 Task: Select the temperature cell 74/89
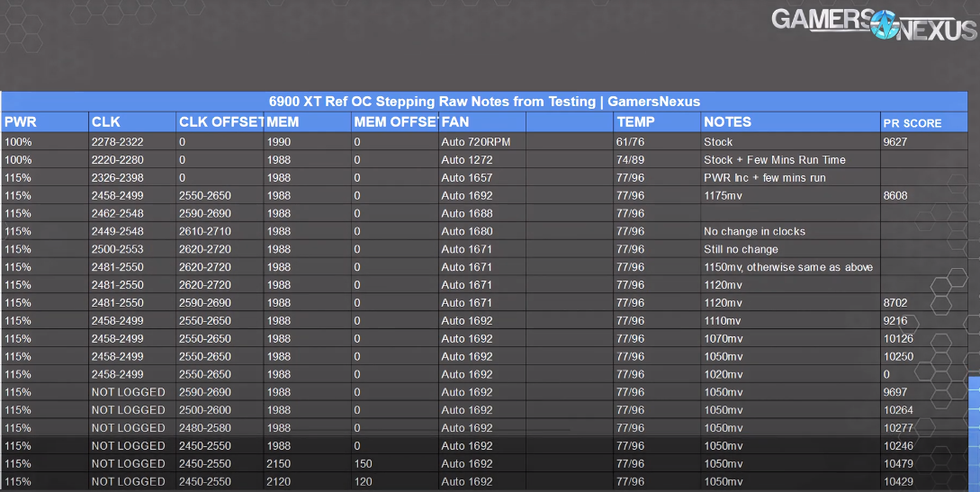coord(630,160)
